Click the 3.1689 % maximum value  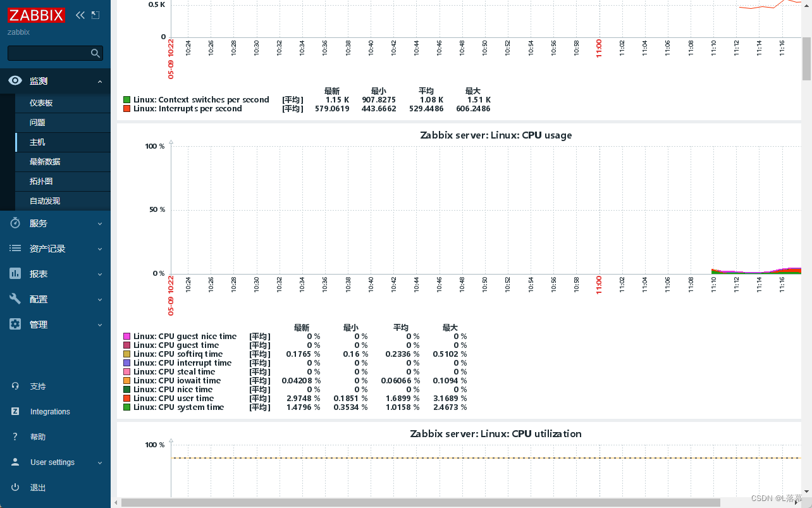click(x=450, y=399)
